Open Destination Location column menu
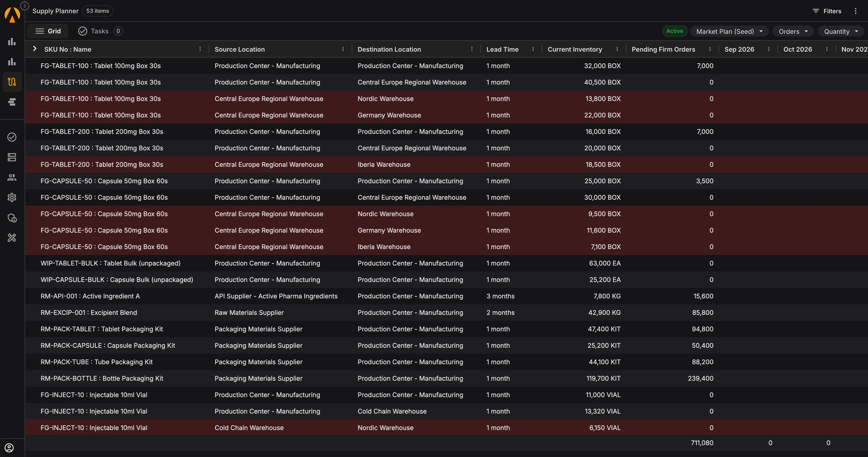The width and height of the screenshot is (868, 457). click(472, 49)
